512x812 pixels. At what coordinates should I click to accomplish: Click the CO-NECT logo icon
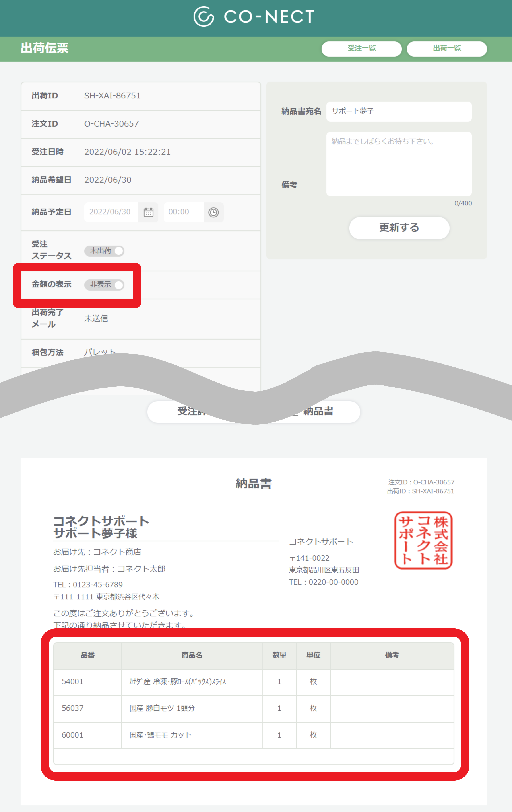[204, 16]
